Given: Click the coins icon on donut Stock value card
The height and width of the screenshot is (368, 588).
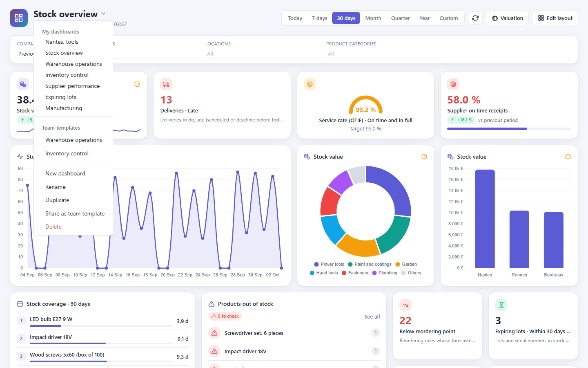Looking at the screenshot, I should [x=307, y=157].
